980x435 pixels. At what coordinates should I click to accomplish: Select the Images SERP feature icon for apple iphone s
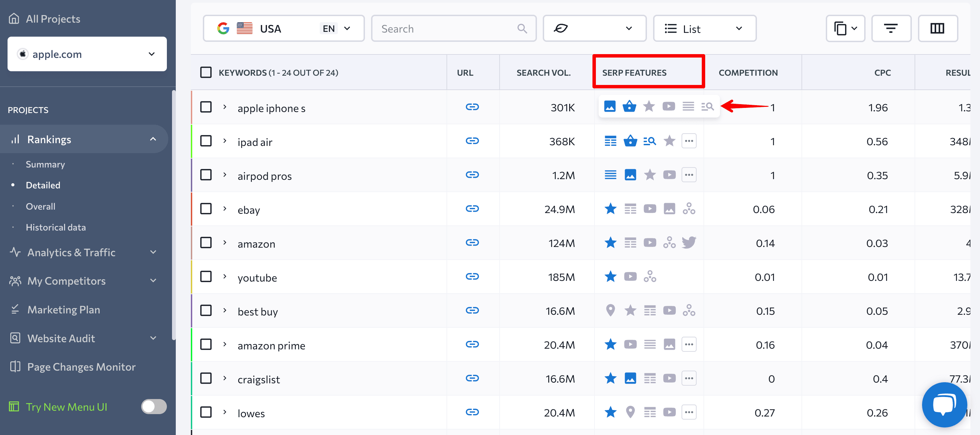[610, 107]
